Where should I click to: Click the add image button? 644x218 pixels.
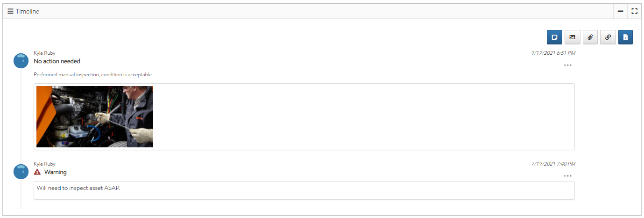pos(572,37)
